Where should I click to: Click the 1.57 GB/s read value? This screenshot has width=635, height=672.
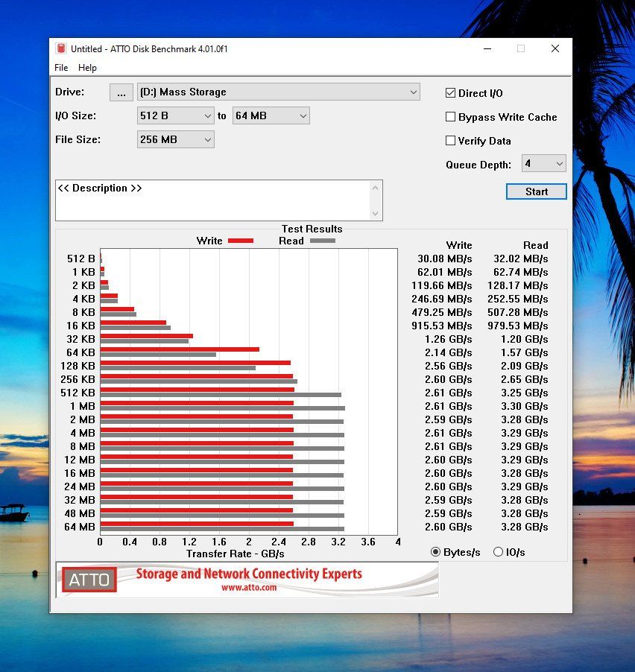click(x=525, y=352)
